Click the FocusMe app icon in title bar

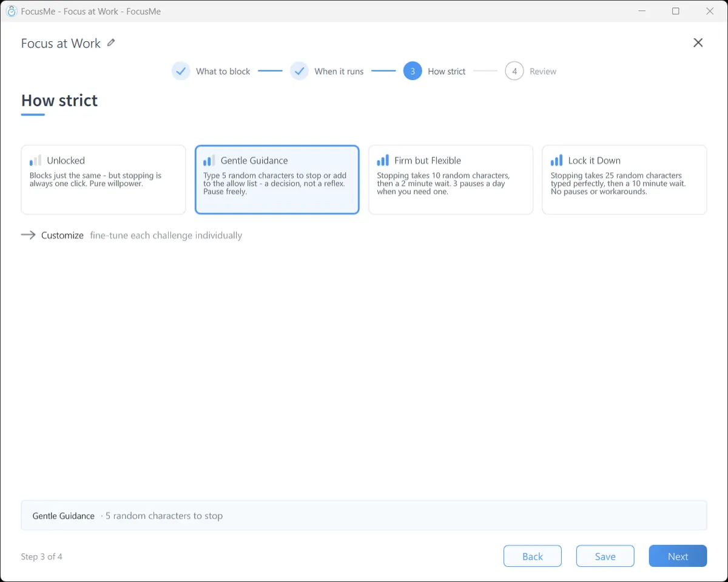coord(11,11)
